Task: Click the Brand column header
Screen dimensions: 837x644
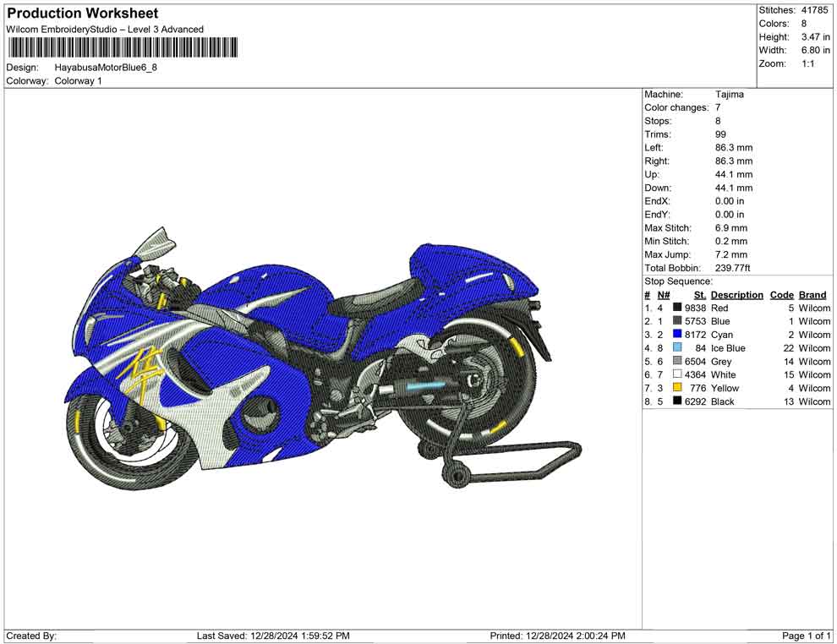Action: (812, 294)
